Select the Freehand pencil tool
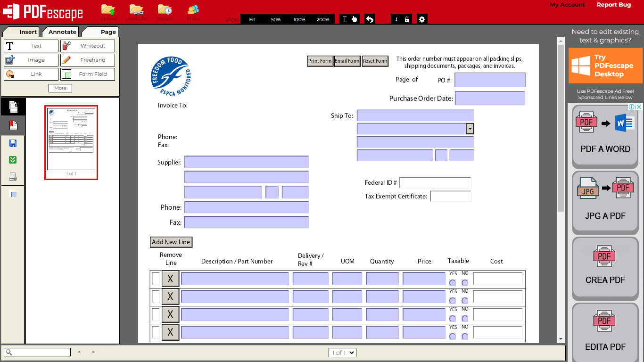The image size is (644, 362). (x=88, y=60)
